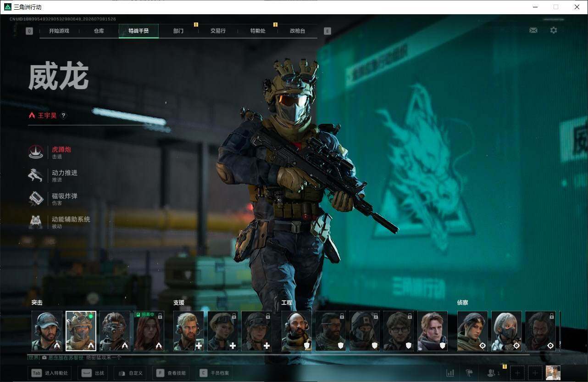
Task: Go to the 特勤处 tab
Action: point(258,31)
